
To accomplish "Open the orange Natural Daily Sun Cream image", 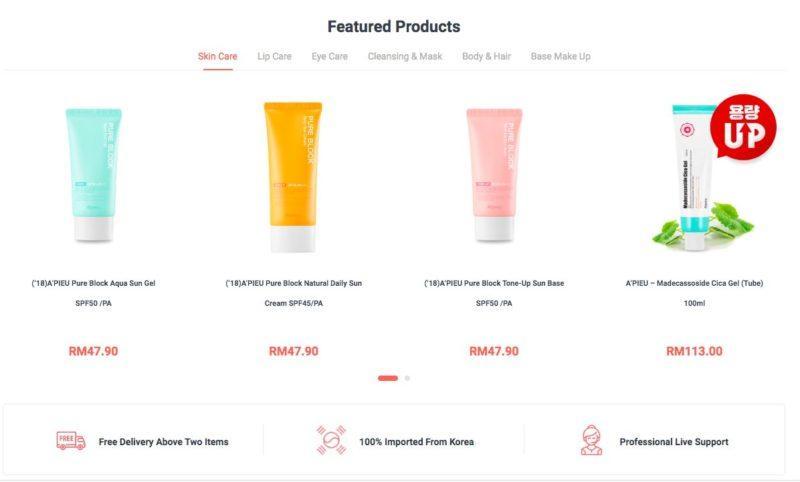I will pos(293,177).
